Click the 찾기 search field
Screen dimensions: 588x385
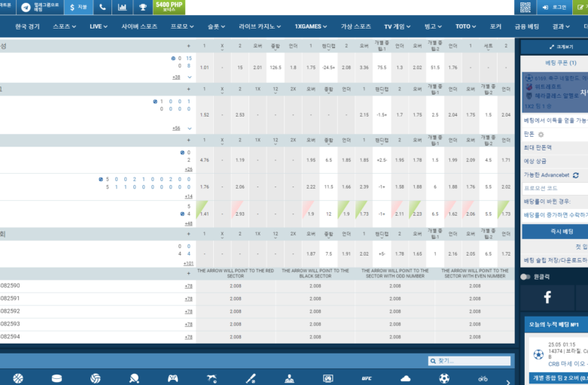(x=469, y=361)
